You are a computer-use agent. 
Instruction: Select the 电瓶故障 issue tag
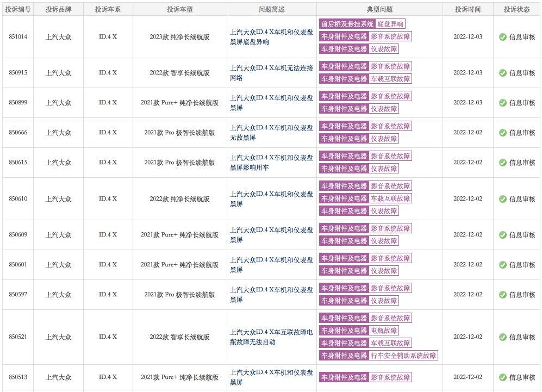(x=384, y=331)
